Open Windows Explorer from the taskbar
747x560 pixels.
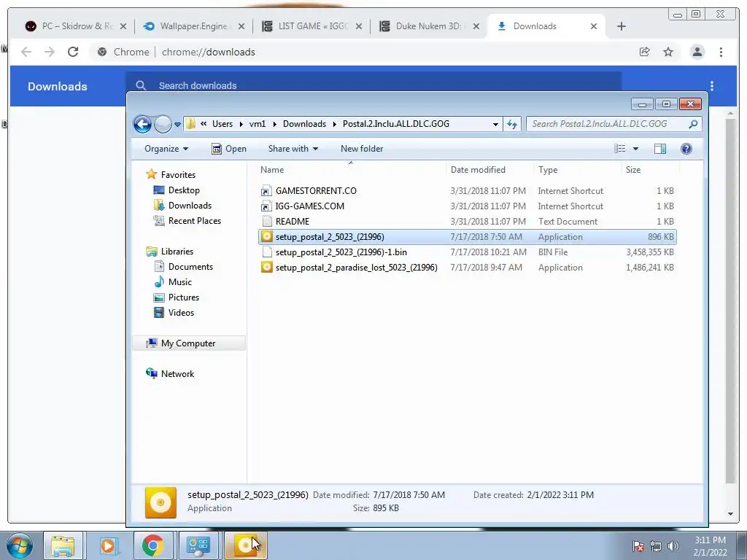click(x=63, y=545)
